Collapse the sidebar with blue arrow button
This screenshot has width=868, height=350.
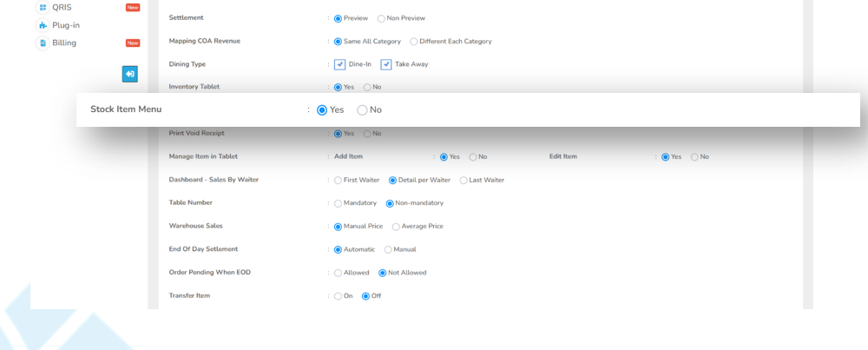[129, 74]
